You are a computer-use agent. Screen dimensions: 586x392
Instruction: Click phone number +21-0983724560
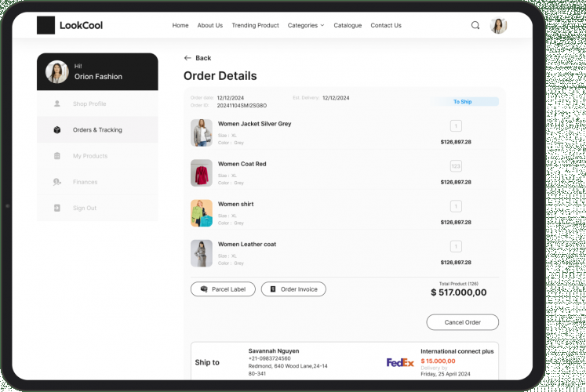269,358
